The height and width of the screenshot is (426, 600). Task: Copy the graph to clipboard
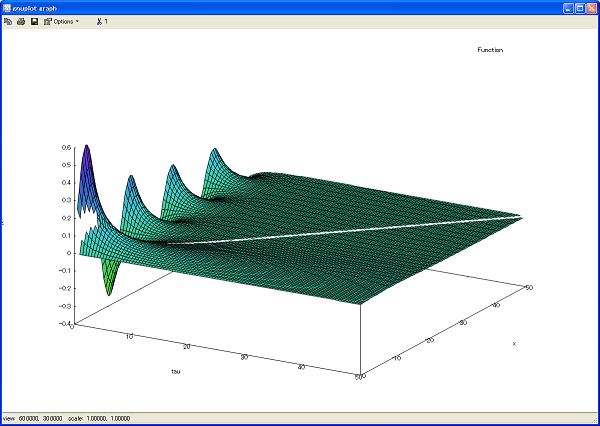click(8, 22)
